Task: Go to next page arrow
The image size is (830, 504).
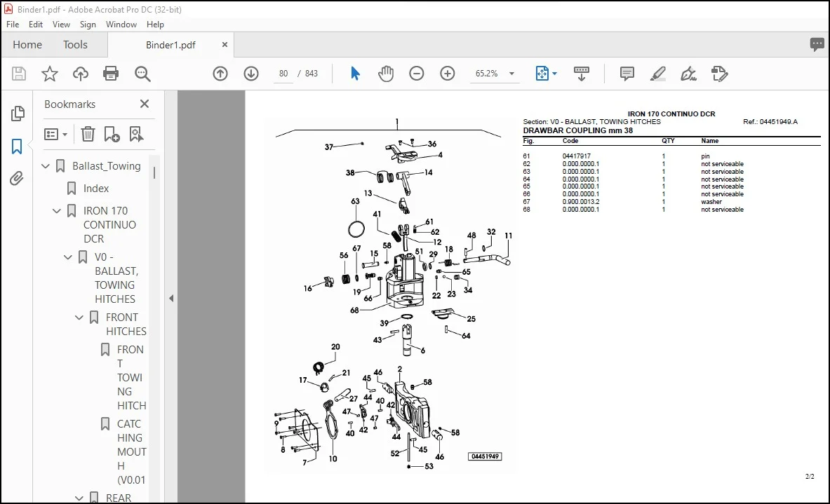Action: 251,74
